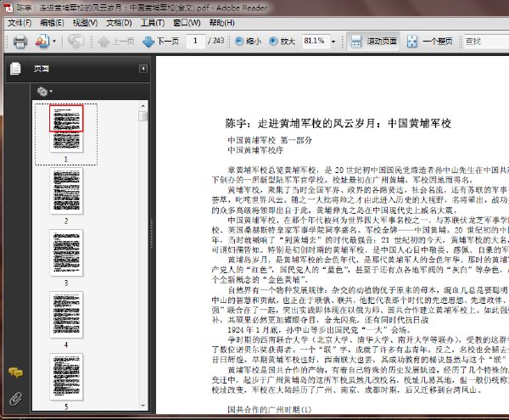Open the 帮助(H) menu
Viewport: 509px width, 420px height.
pyautogui.click(x=221, y=23)
